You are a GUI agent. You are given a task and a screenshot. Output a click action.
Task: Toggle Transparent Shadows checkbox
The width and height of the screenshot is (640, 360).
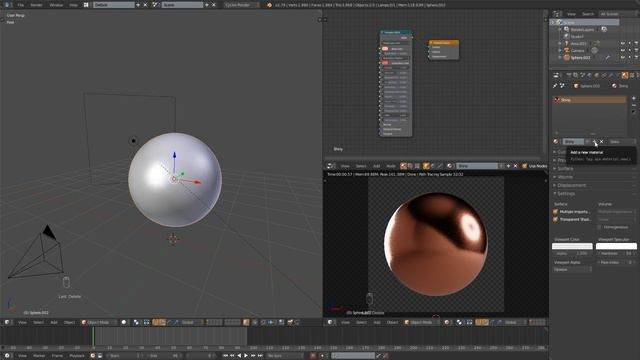(556, 219)
